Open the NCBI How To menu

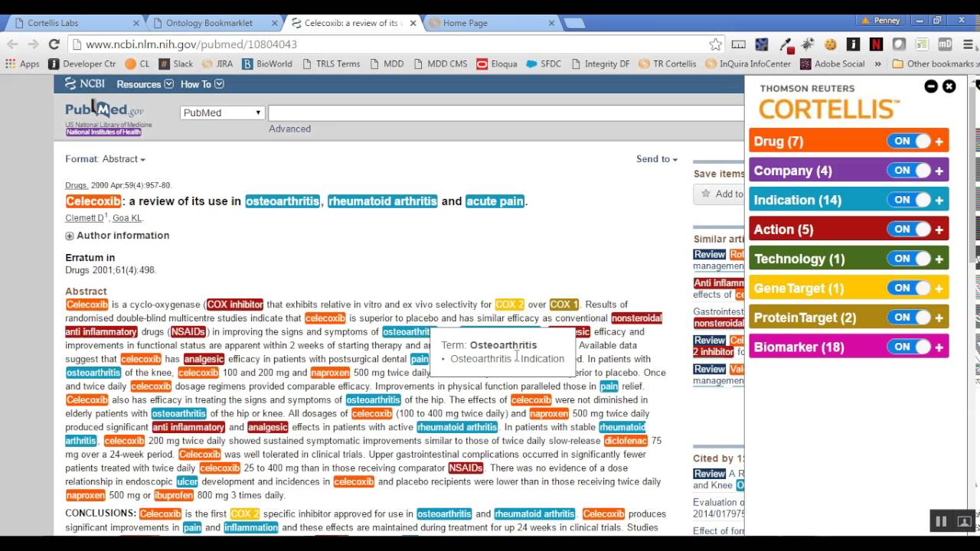click(x=202, y=84)
